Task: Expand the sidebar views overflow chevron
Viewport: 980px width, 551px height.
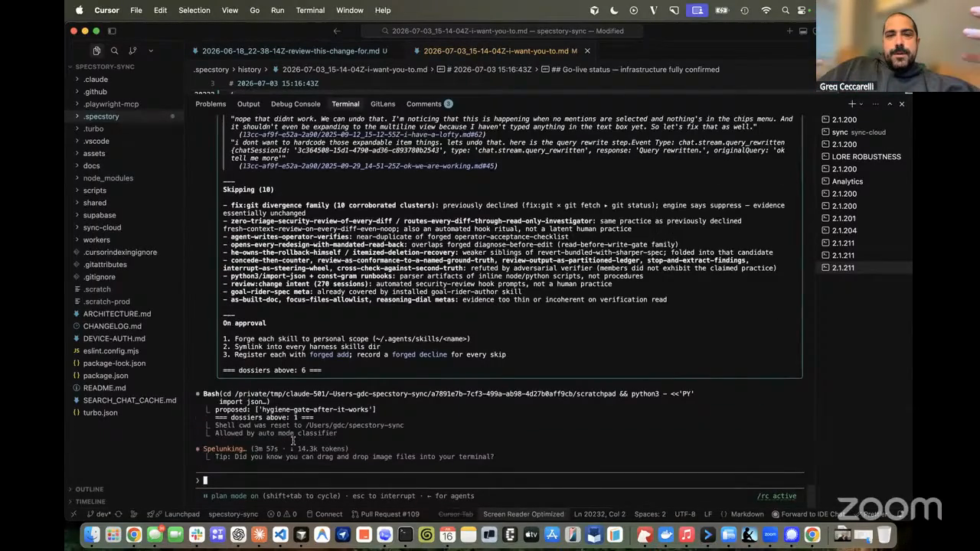Action: tap(151, 51)
